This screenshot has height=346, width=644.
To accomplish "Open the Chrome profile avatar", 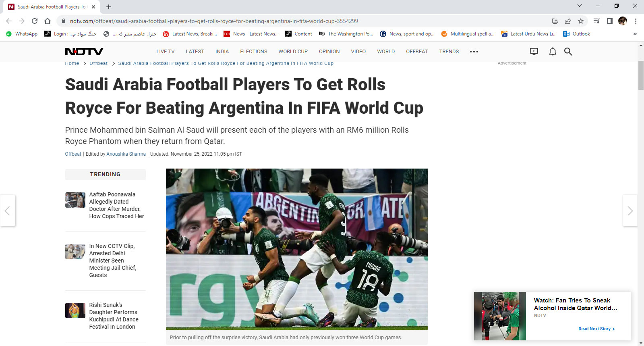I will (623, 21).
